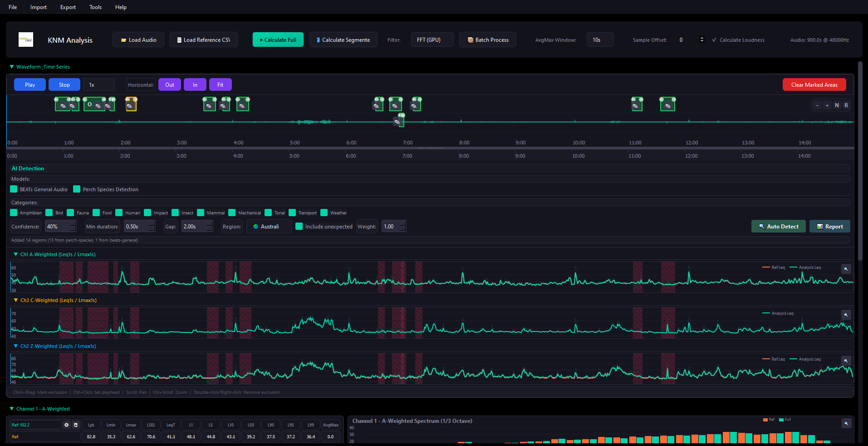Open the Tools menu
868x446 pixels.
pyautogui.click(x=95, y=7)
